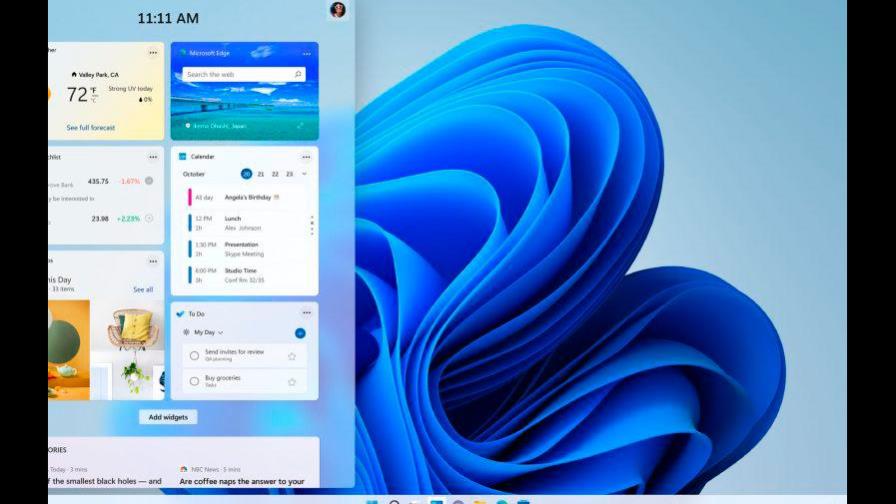Click the Valley Park, CA location
Screen dimensions: 896x504
point(99,75)
